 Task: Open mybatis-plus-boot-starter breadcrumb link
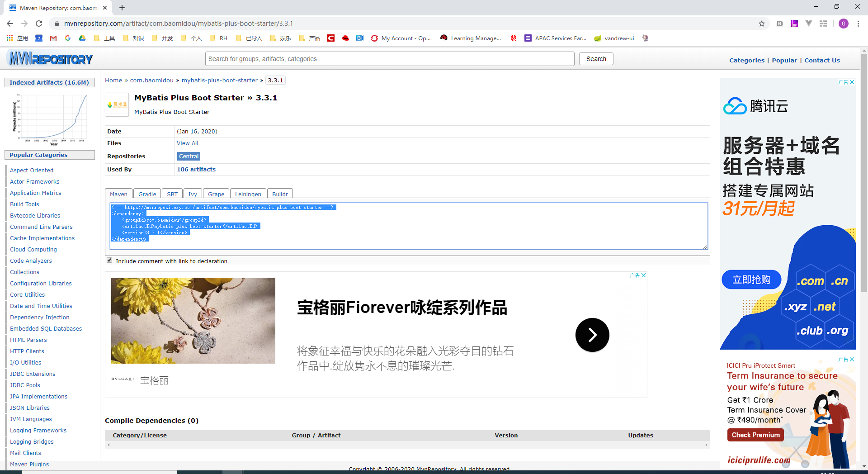click(x=220, y=80)
